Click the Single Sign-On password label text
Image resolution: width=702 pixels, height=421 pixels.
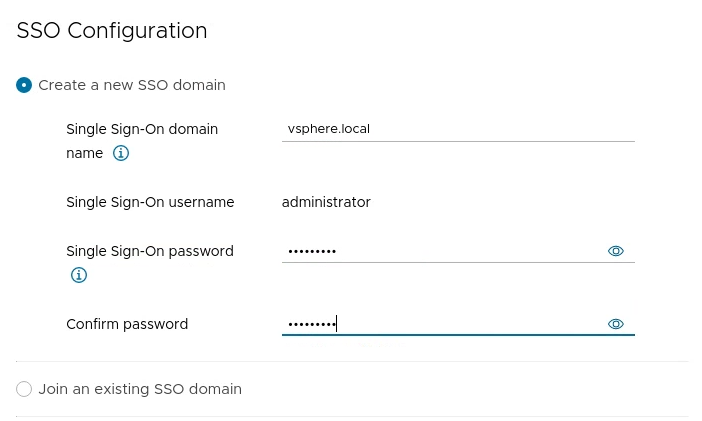click(150, 251)
